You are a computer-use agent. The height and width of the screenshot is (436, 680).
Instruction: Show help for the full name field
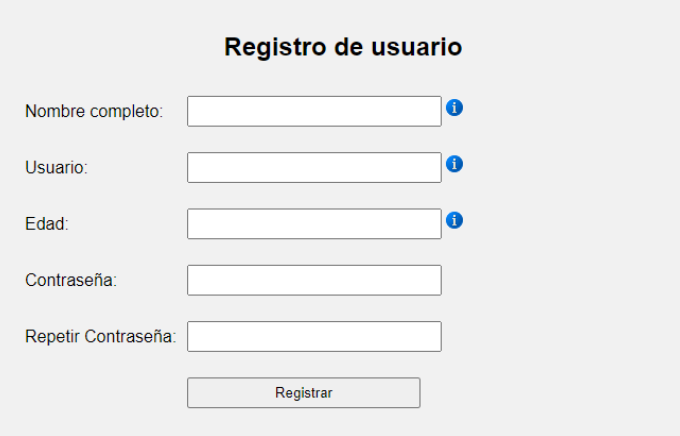pos(454,108)
